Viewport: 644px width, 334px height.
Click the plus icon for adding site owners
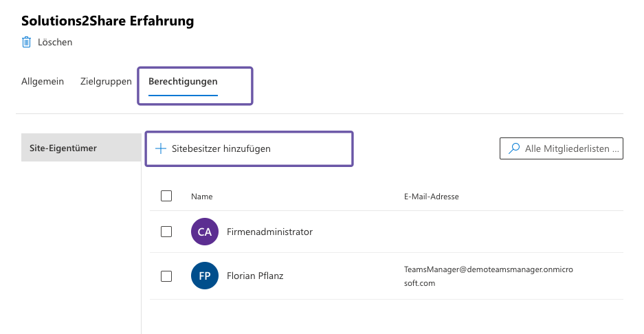pos(161,148)
